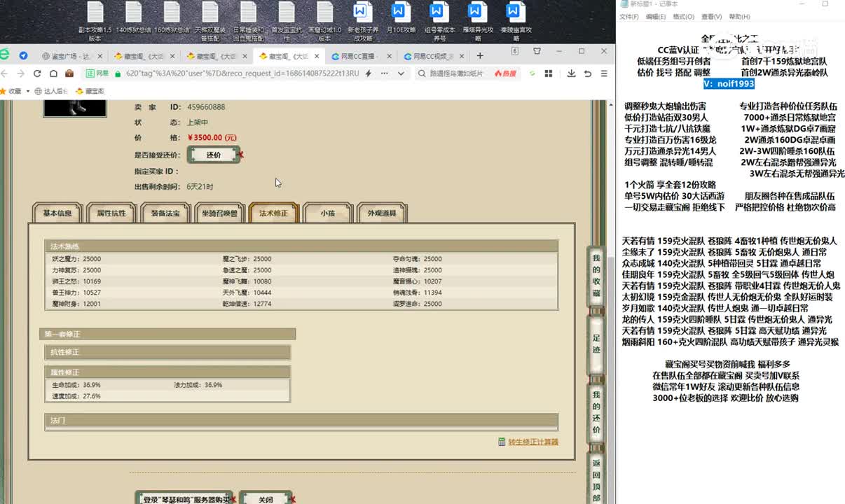This screenshot has width=845, height=504.
Task: Open Word document 新老孩子养成攻略
Action: [362, 22]
